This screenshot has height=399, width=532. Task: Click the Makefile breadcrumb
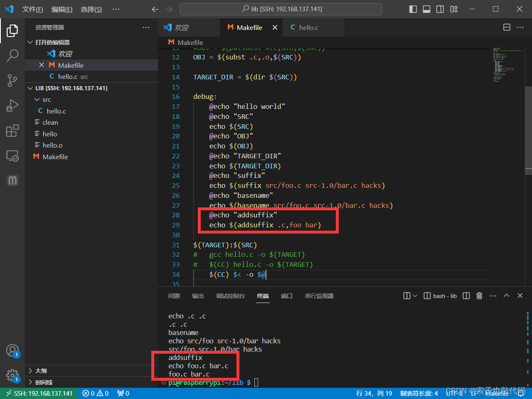click(x=186, y=42)
